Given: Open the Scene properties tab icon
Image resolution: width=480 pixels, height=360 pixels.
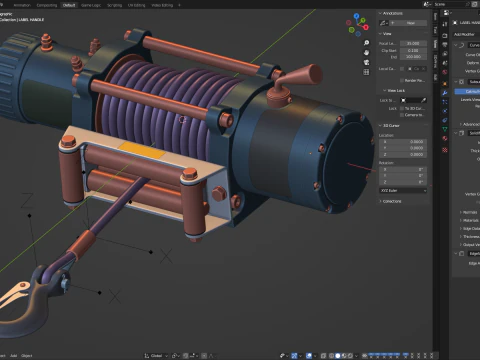Looking at the screenshot, I should coord(445,63).
